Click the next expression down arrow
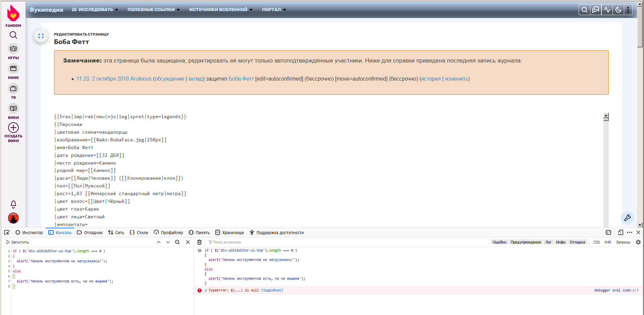644x315 pixels. 168,242
